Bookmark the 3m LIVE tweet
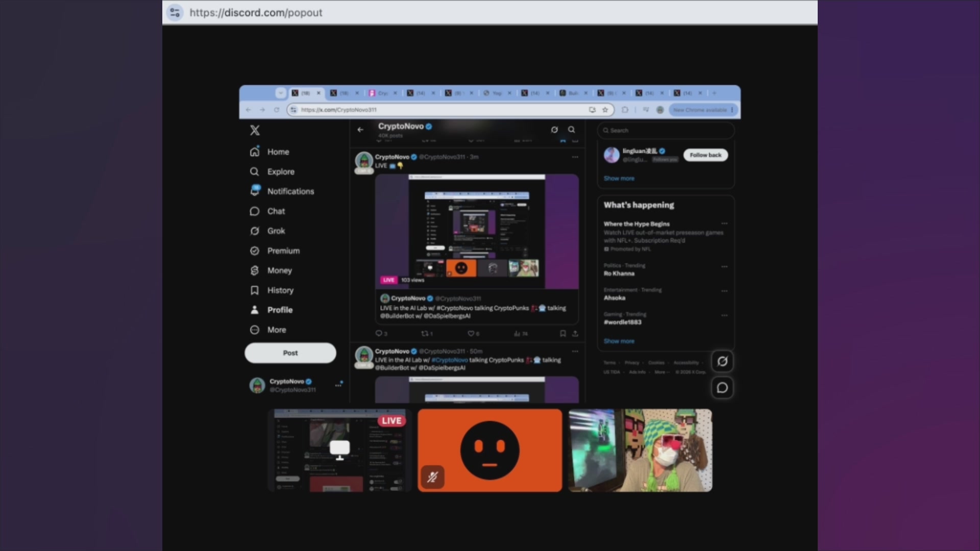Viewport: 980px width, 551px height. click(x=562, y=334)
